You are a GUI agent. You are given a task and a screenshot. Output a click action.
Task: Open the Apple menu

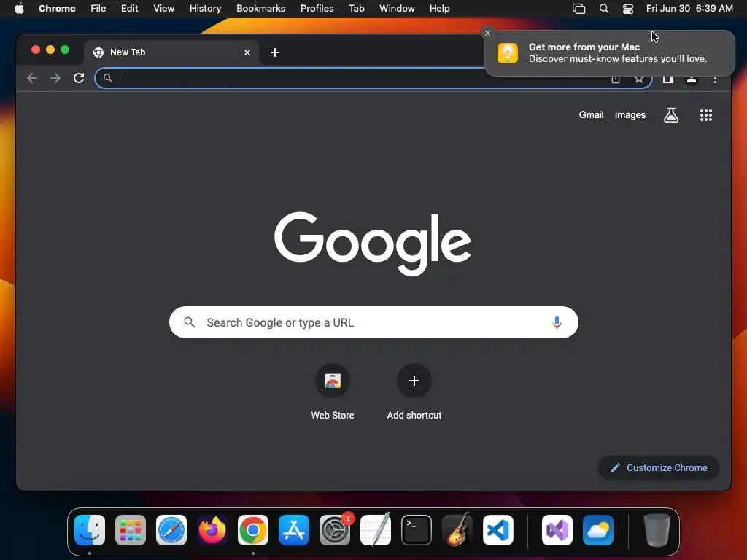[19, 9]
